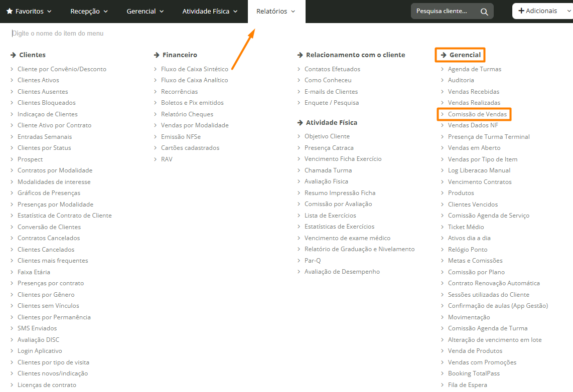
Task: Open Booking TotalPass report
Action: [474, 373]
